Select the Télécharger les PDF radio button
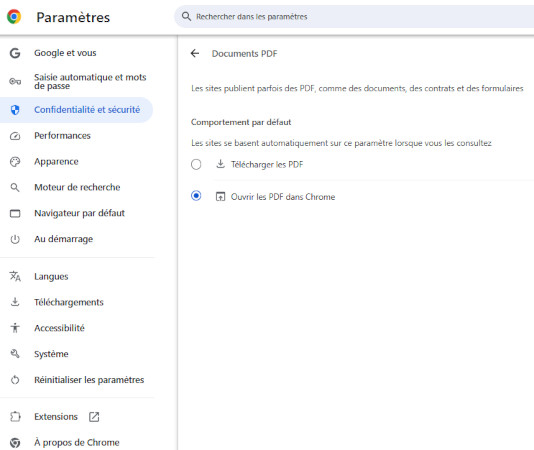The height and width of the screenshot is (450, 534). tap(196, 165)
